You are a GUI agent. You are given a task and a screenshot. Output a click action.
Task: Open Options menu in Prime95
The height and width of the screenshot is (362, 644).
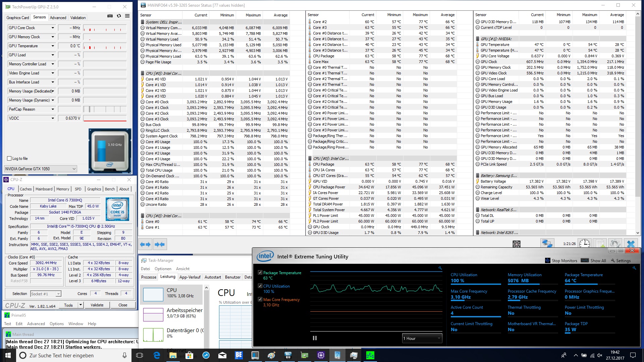(x=57, y=324)
